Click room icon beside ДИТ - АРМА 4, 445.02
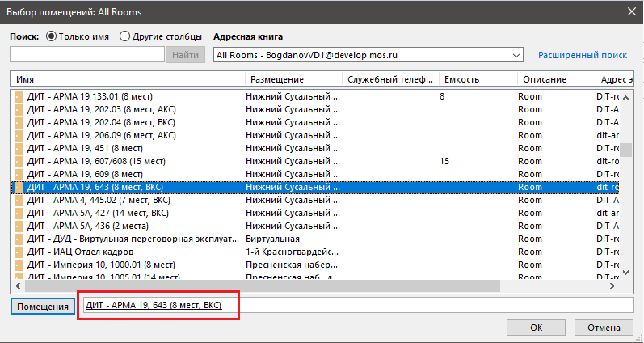Image resolution: width=644 pixels, height=343 pixels. pyautogui.click(x=19, y=200)
